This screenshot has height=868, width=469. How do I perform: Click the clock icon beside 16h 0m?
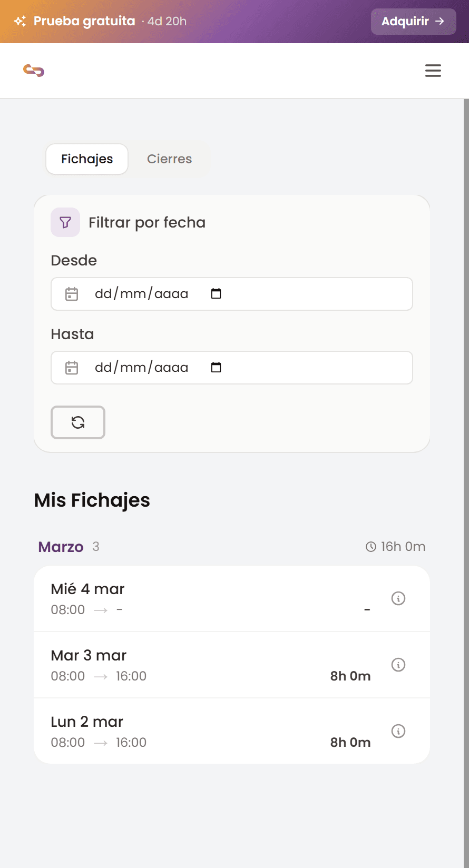[x=371, y=547]
